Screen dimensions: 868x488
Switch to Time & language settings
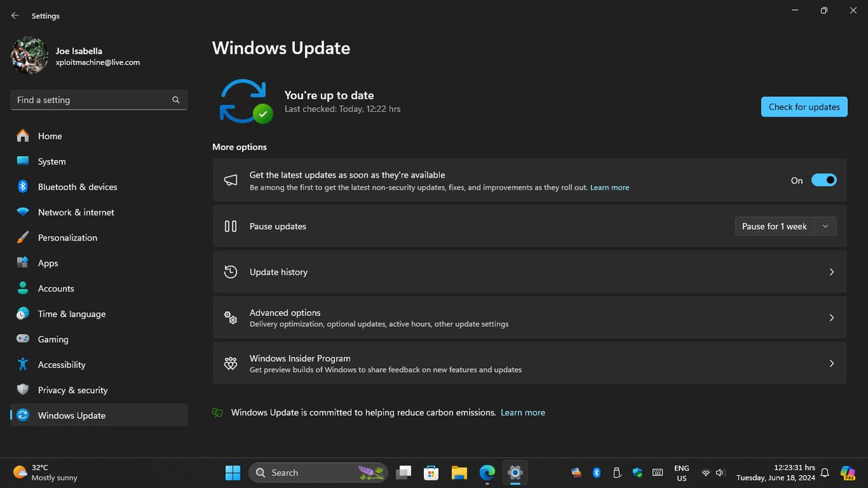(71, 314)
